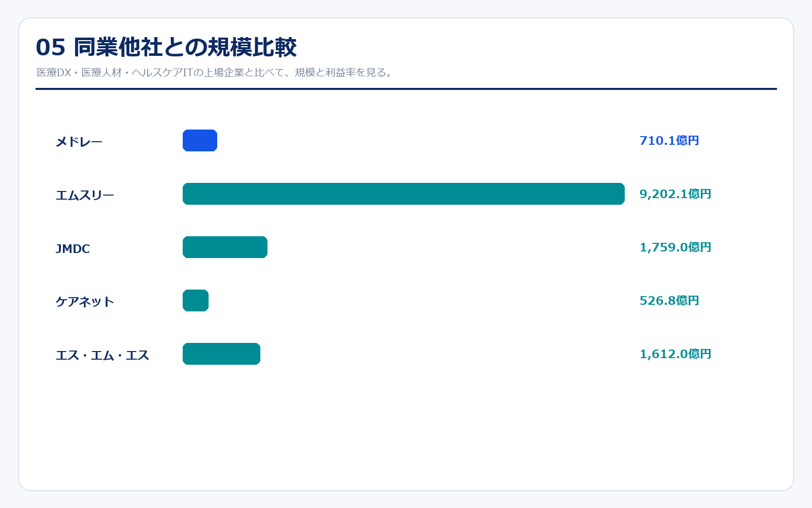Select the メドレー company label

point(79,142)
